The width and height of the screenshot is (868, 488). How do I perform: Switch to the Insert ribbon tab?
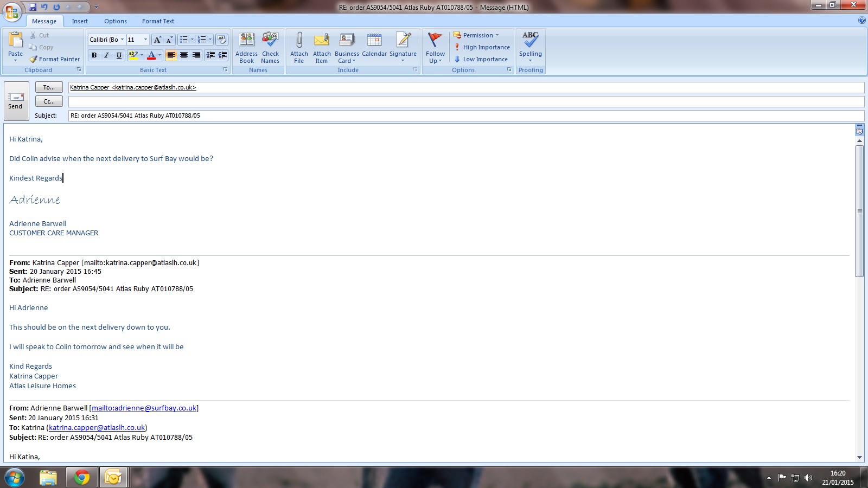80,21
